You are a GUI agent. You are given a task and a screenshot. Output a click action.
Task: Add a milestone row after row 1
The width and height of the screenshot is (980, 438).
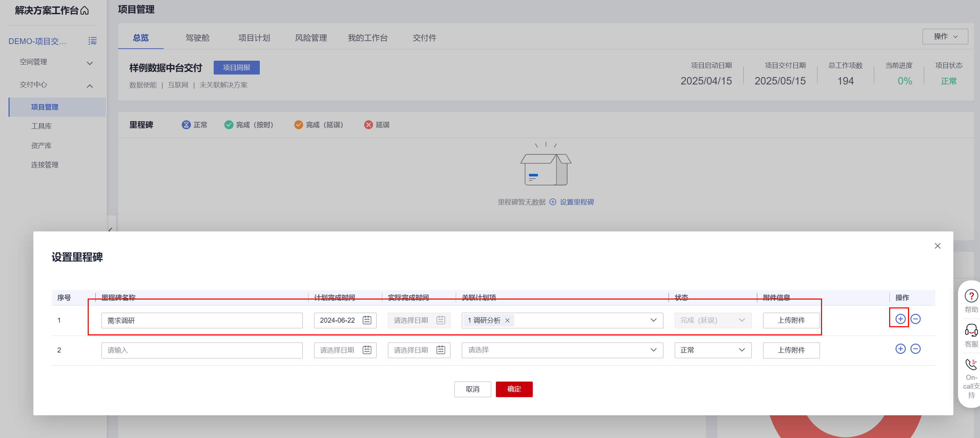900,319
